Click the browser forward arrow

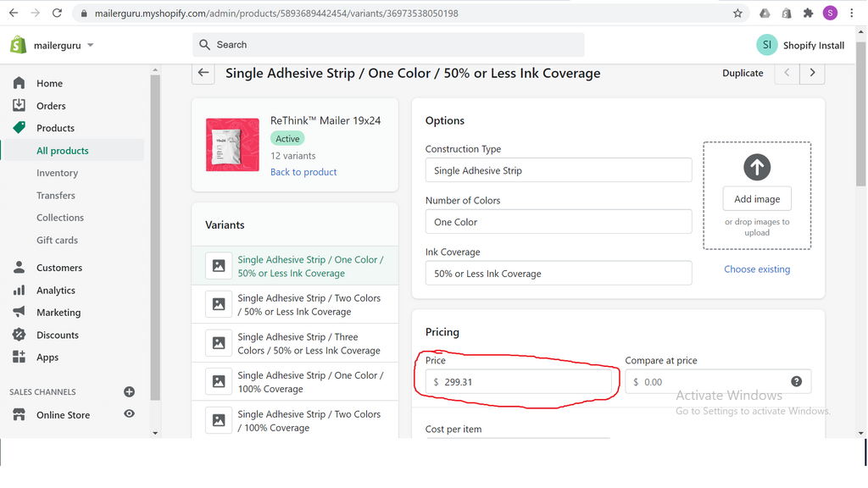pyautogui.click(x=35, y=13)
